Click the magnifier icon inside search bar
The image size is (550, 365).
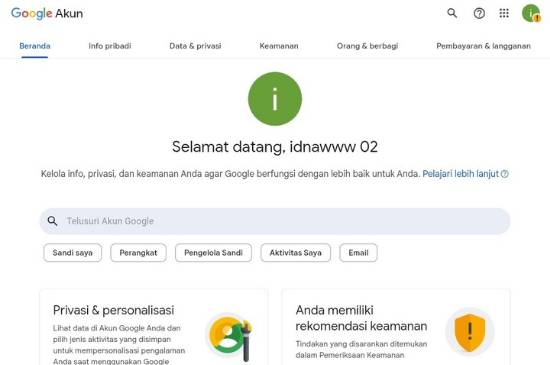click(x=52, y=221)
